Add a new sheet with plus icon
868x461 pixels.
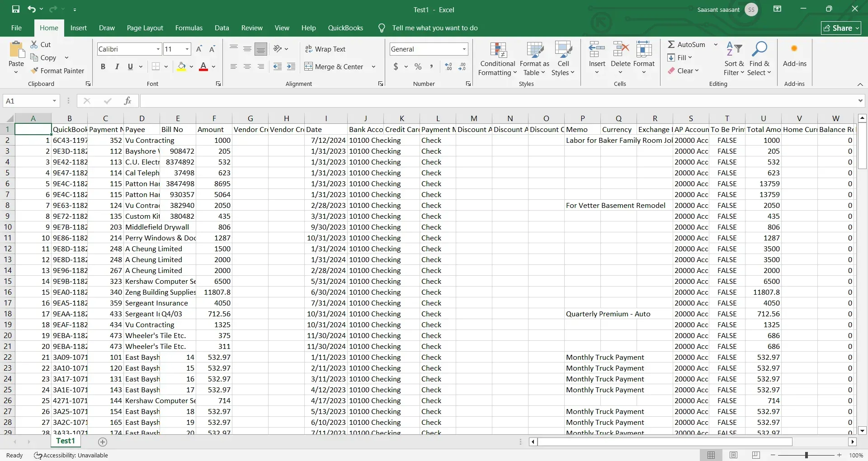coord(103,442)
